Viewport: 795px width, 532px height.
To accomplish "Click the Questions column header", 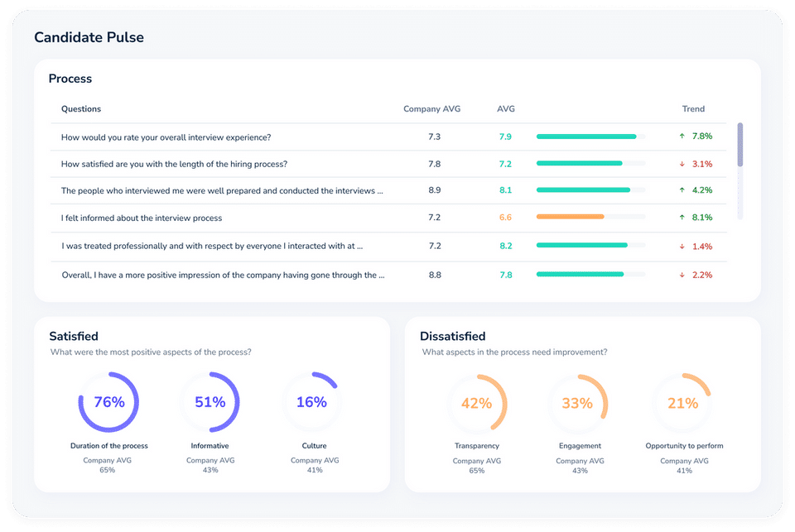I will point(81,109).
